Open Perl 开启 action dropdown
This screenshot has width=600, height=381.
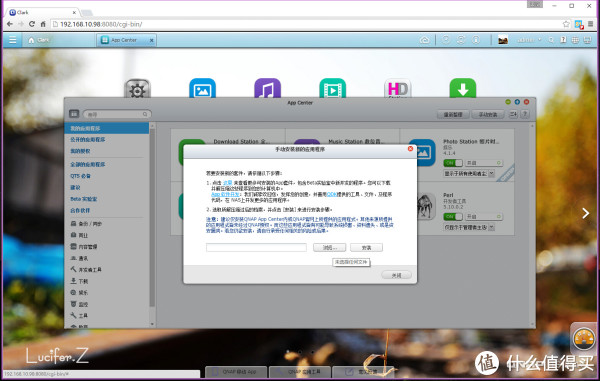click(x=483, y=217)
